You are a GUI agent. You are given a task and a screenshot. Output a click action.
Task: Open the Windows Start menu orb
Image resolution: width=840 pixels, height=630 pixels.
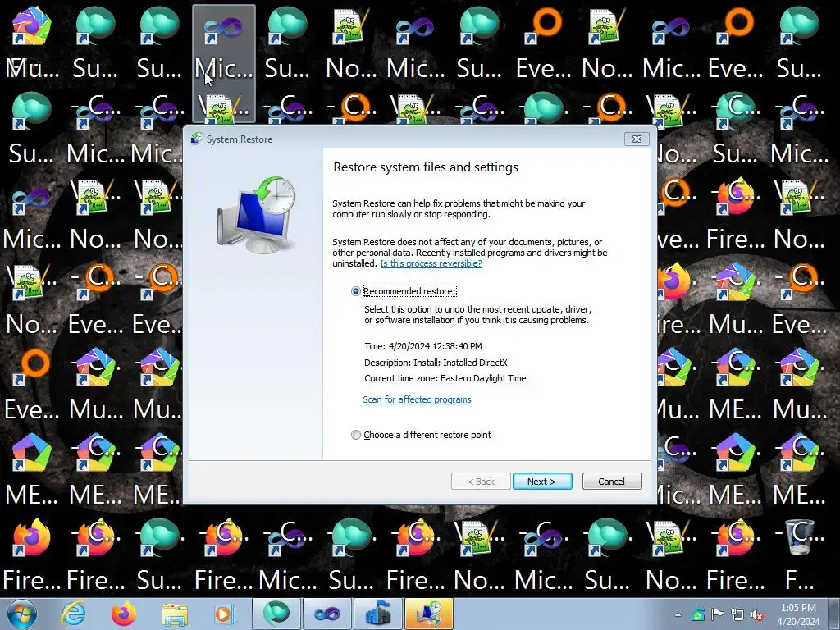pos(21,614)
